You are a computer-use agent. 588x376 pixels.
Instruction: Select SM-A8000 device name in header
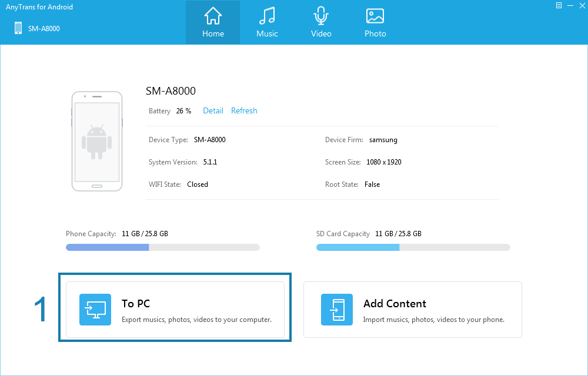[44, 28]
